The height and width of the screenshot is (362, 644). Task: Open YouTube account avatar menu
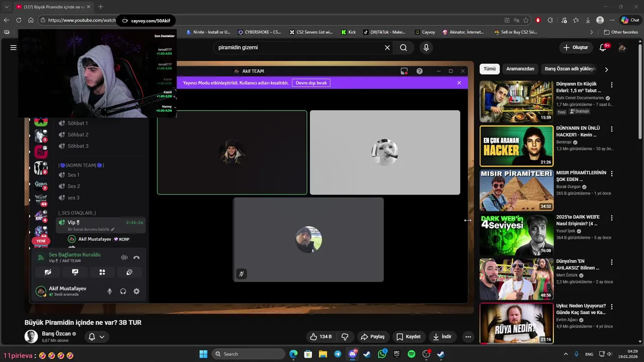622,48
